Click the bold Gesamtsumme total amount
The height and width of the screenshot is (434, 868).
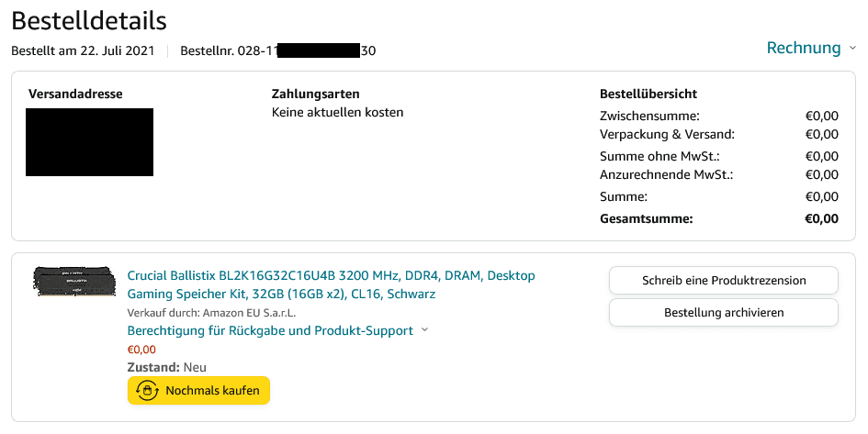(x=821, y=218)
